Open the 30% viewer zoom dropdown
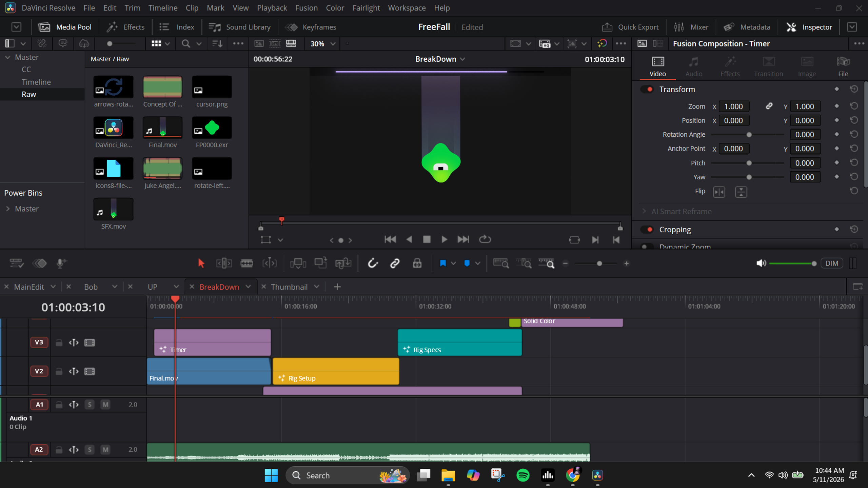Screen dimensions: 868x488 323,44
